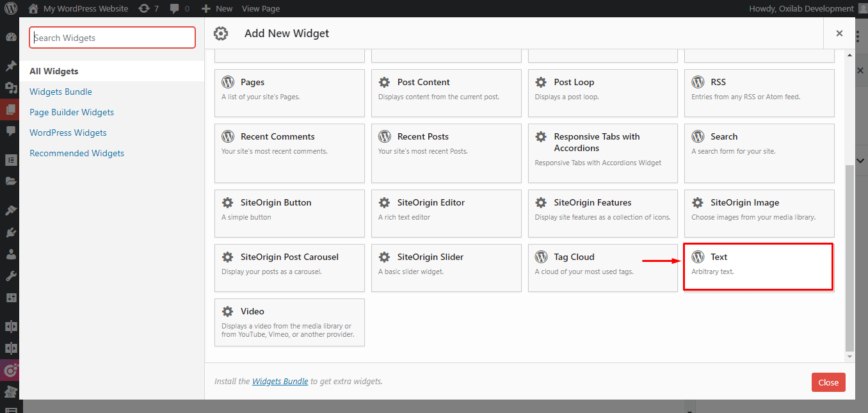This screenshot has width=868, height=413.
Task: Add the SiteOrigin Features widget
Action: [x=602, y=213]
